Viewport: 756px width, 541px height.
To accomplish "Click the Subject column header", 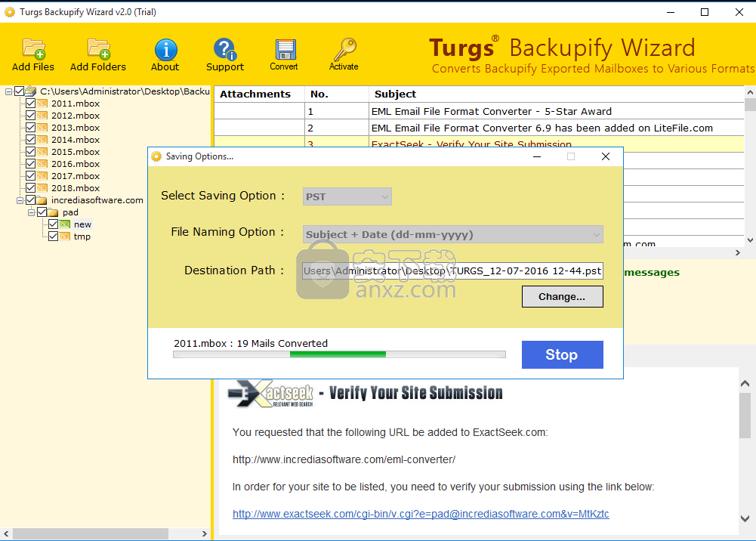I will (557, 94).
